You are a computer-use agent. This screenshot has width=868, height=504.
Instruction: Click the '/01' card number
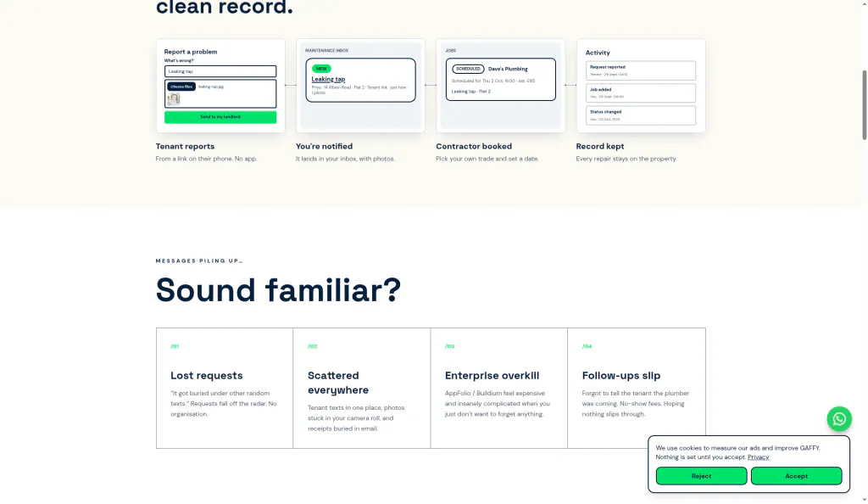[175, 346]
